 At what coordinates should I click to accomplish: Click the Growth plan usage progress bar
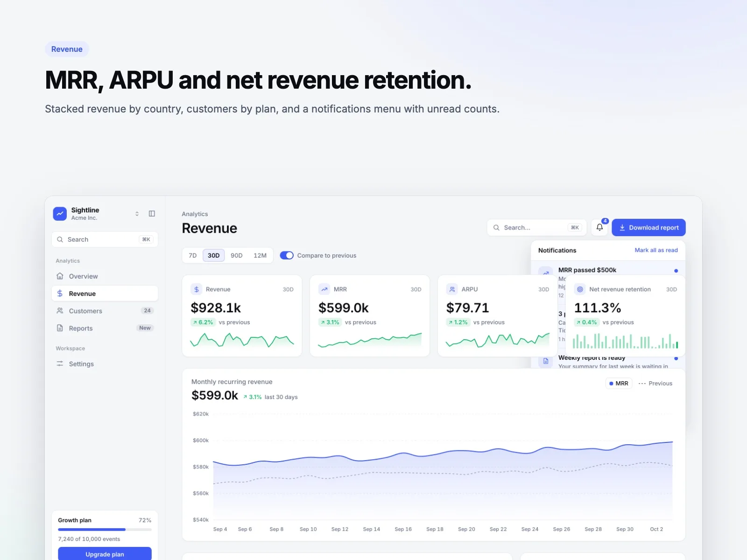[105, 530]
